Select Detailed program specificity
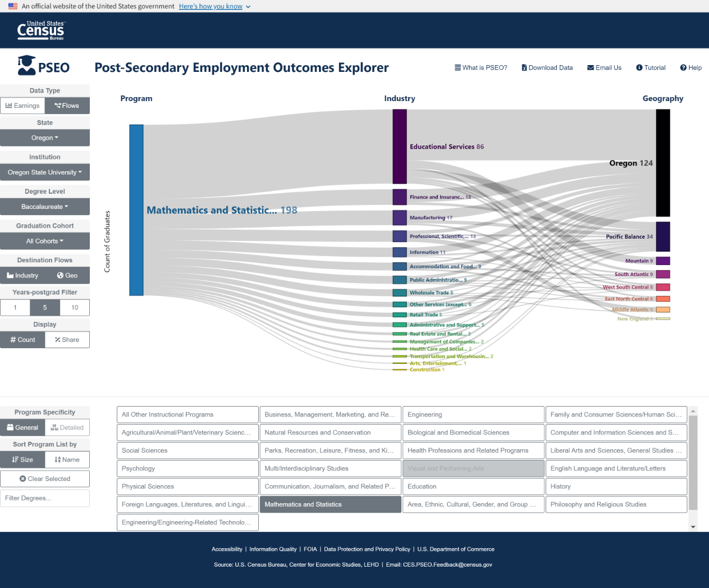 tap(67, 427)
